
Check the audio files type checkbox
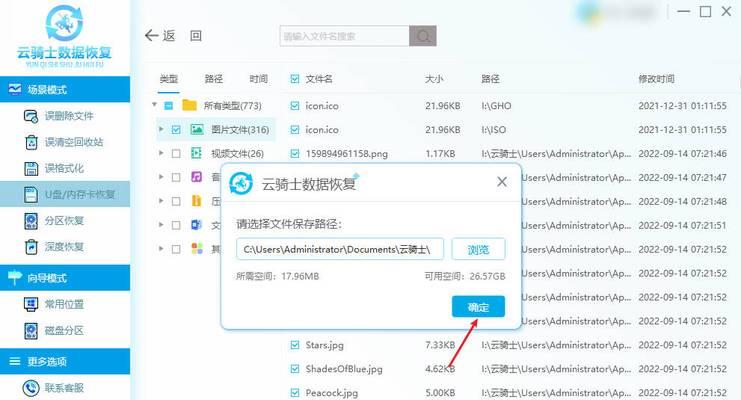pyautogui.click(x=176, y=177)
